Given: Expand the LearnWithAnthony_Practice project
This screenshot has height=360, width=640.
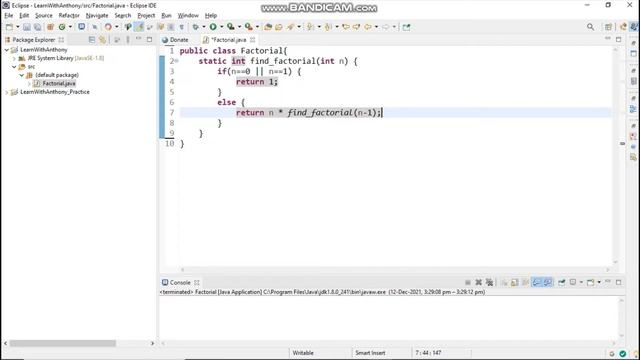Looking at the screenshot, I should coord(7,92).
